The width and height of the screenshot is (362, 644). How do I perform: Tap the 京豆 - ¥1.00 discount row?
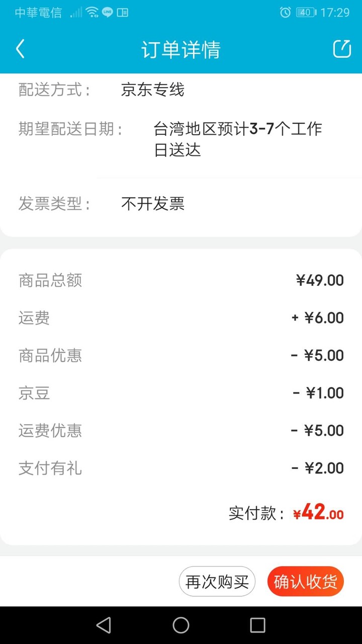181,393
